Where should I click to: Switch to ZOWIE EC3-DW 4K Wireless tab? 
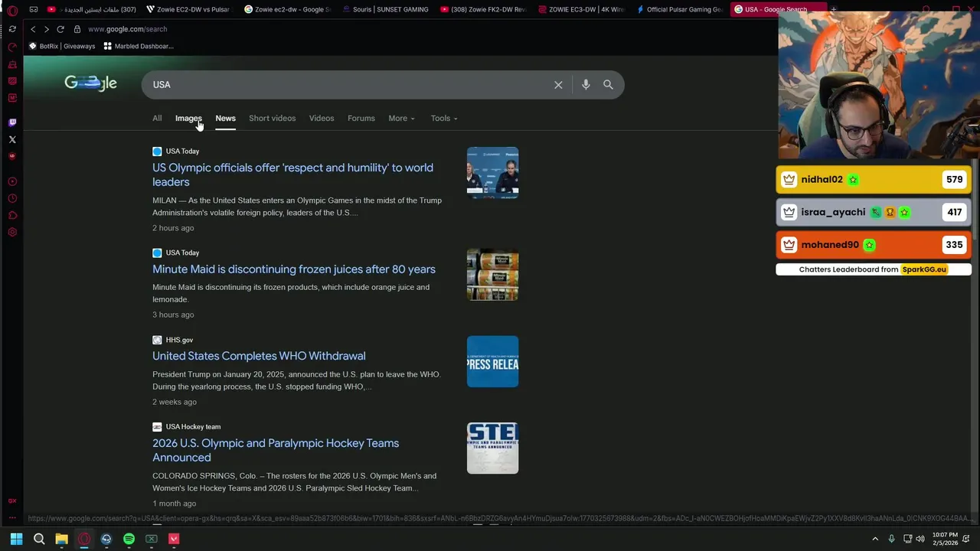[x=582, y=9]
